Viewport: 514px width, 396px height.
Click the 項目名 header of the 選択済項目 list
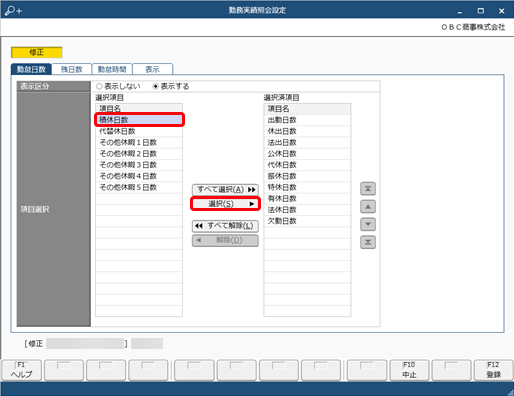click(x=307, y=109)
